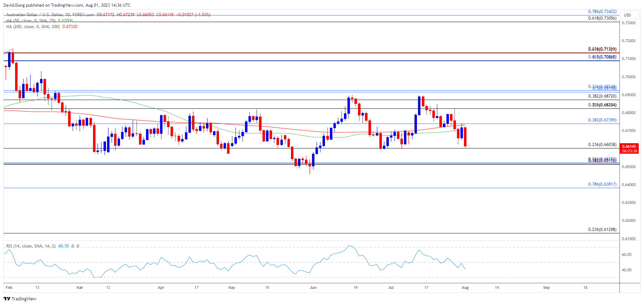This screenshot has height=305, width=644.
Task: Click the 0.382(0.68720) Fibonacci label
Action: point(602,96)
